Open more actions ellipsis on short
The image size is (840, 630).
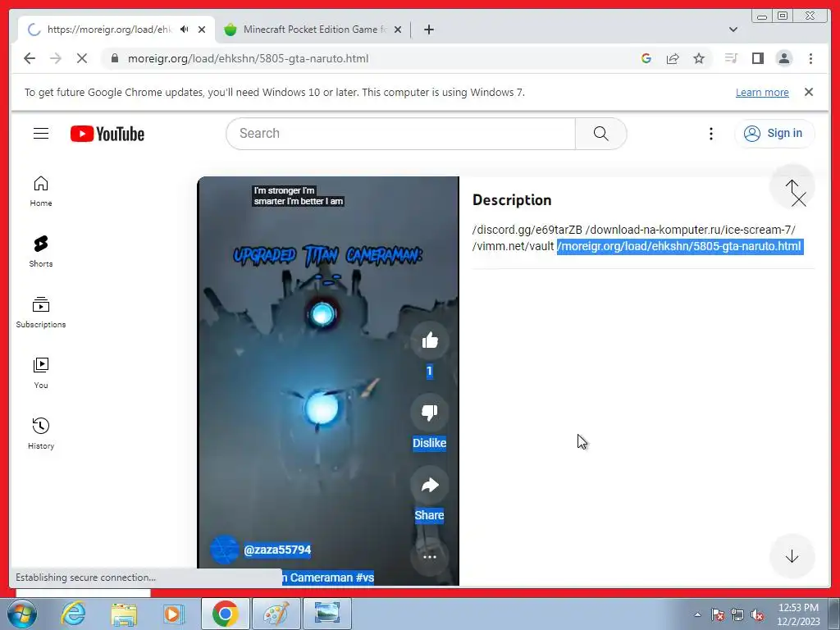point(430,557)
